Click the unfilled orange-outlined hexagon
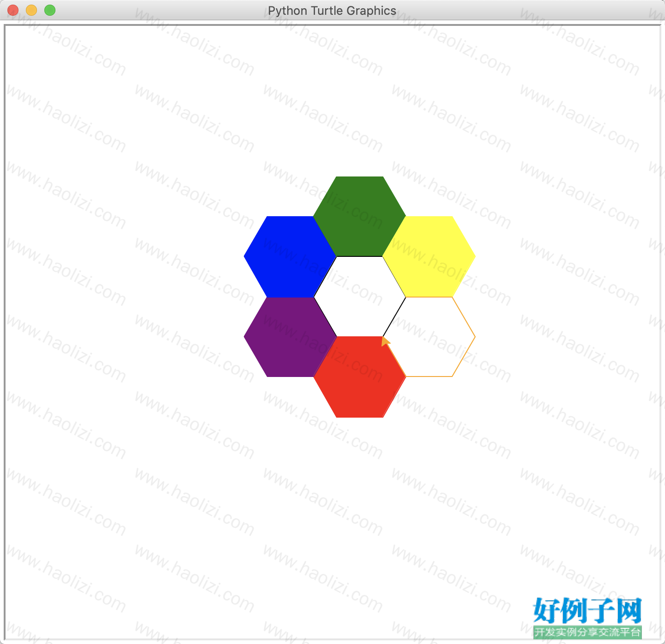Viewport: 665px width, 644px height. 429,337
